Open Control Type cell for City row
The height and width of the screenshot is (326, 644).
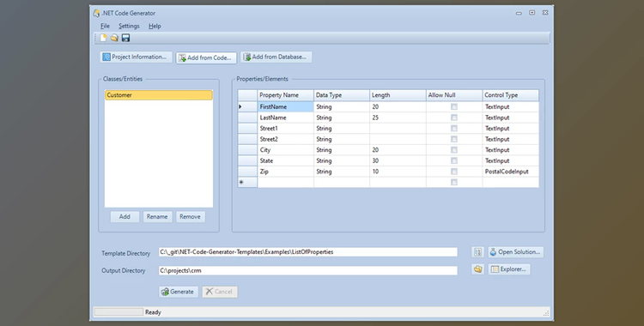(511, 150)
